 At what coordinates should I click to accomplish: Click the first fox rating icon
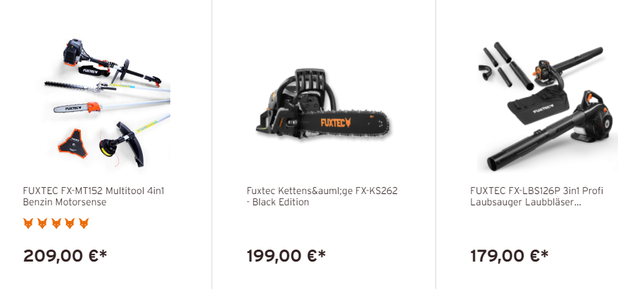[x=28, y=224]
